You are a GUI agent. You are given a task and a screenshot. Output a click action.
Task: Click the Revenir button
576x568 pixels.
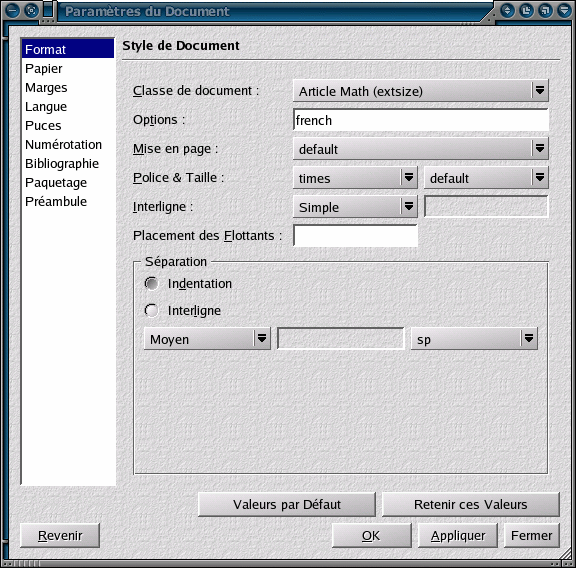click(x=60, y=536)
